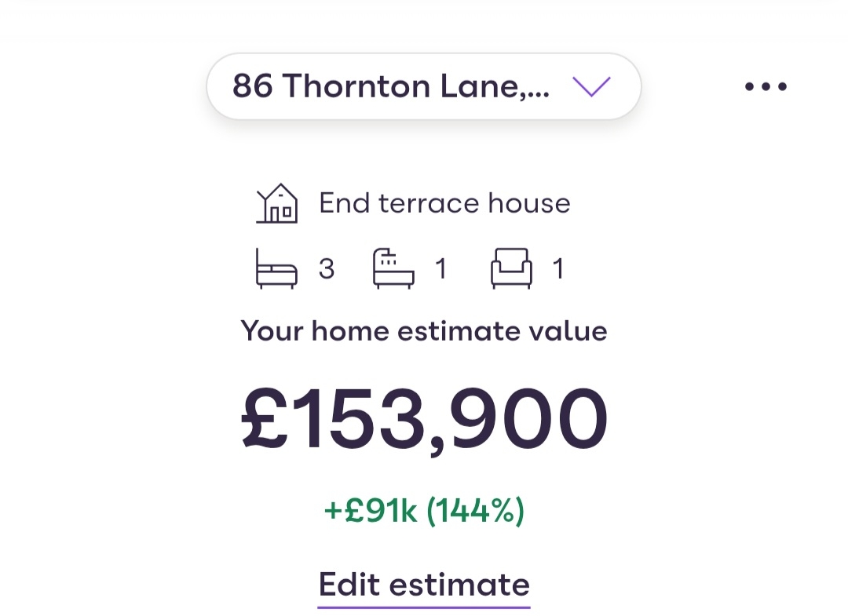Screen dimensions: 848x616
Task: Click the green +£91k gain amount
Action: 371,512
